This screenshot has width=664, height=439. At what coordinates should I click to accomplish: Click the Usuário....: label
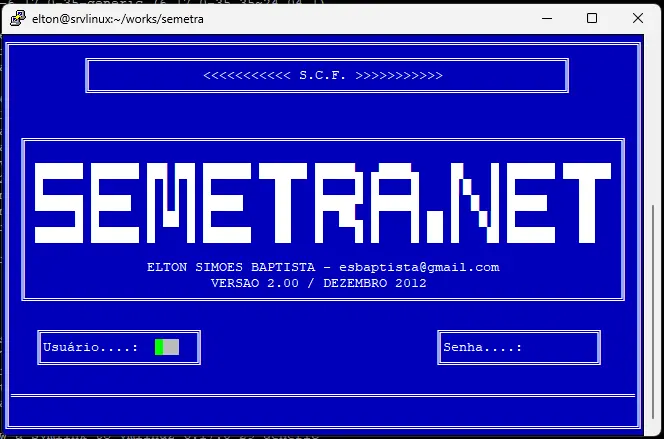pyautogui.click(x=91, y=348)
